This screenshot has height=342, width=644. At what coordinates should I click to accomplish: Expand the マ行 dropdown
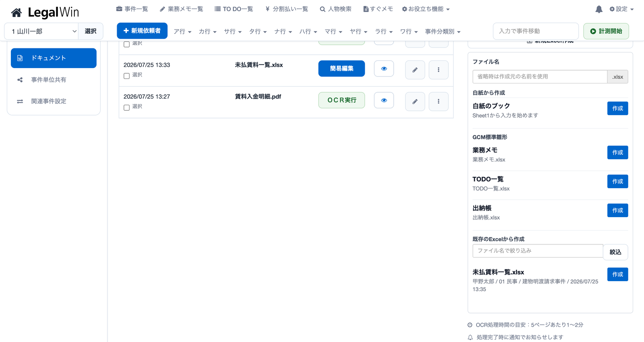coord(333,31)
